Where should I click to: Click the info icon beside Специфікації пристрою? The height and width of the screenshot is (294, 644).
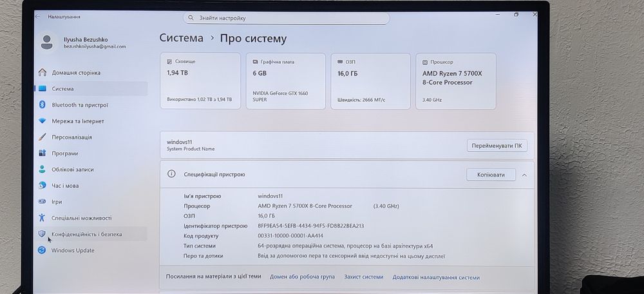click(171, 173)
